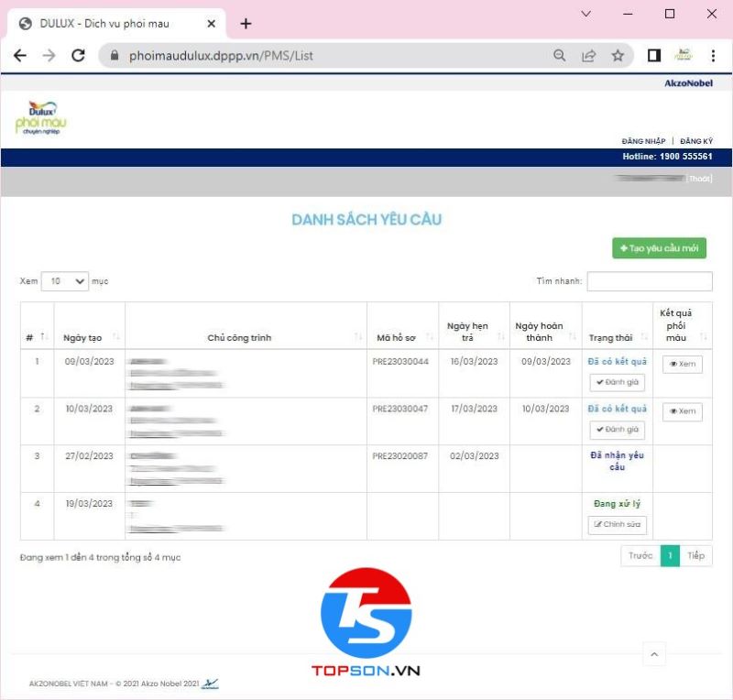
Task: Click the return date 02/03/2023
Action: 474,456
